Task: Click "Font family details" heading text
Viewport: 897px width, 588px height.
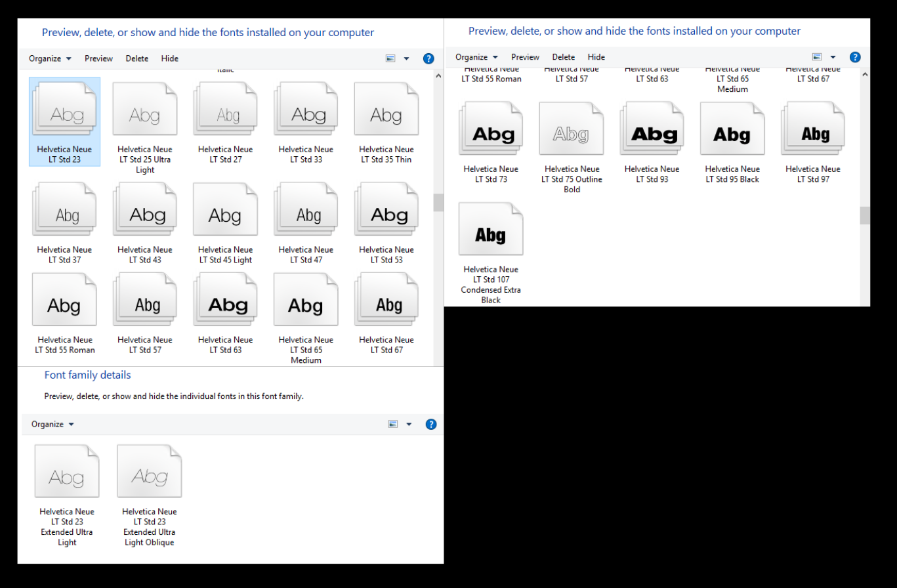Action: 87,375
